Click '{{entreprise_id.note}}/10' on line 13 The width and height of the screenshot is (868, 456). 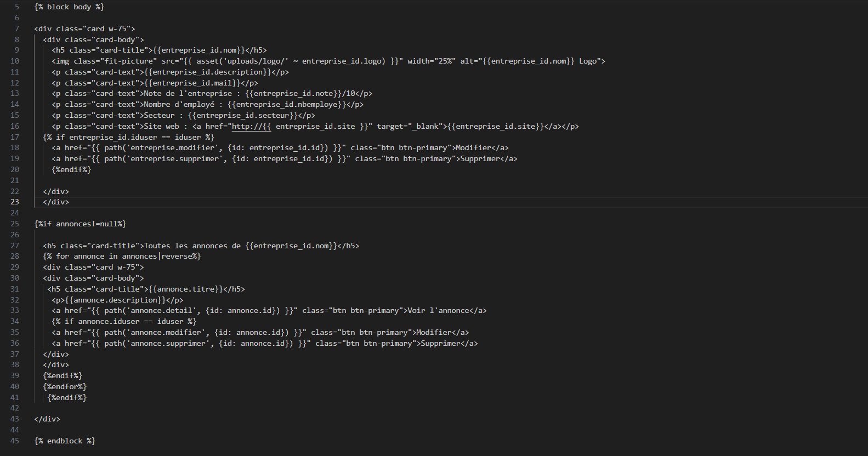click(x=300, y=93)
